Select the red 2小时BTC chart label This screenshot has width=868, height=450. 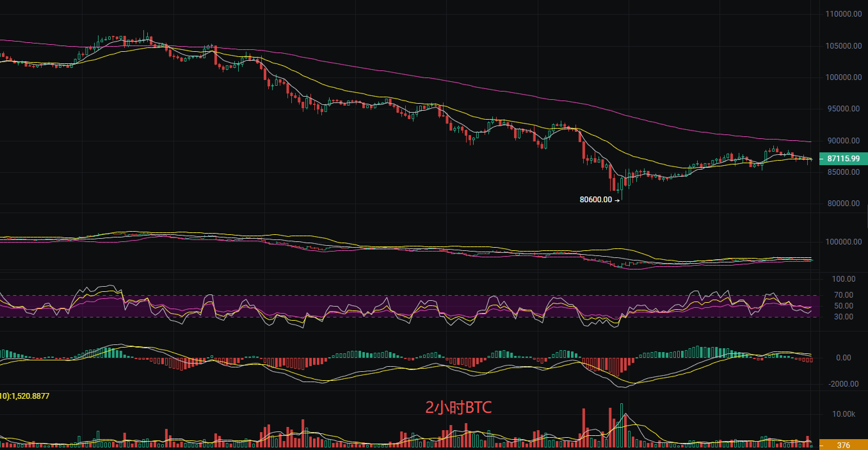[x=458, y=407]
